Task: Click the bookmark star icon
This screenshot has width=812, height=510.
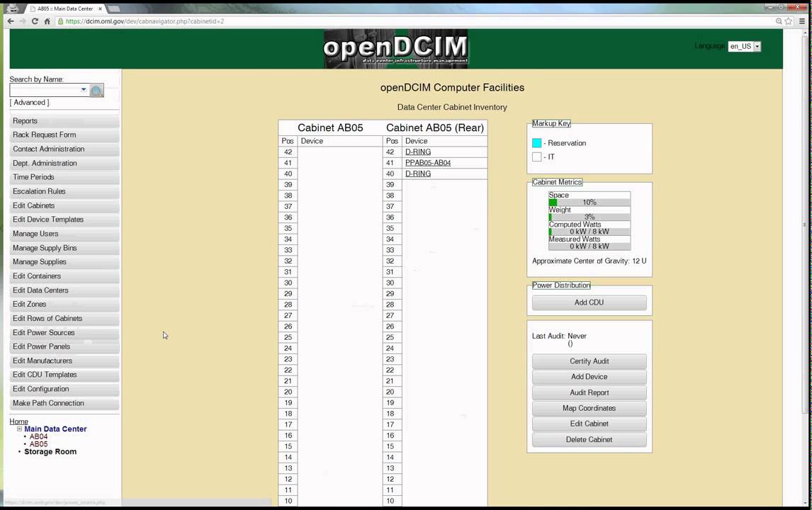Action: point(789,21)
